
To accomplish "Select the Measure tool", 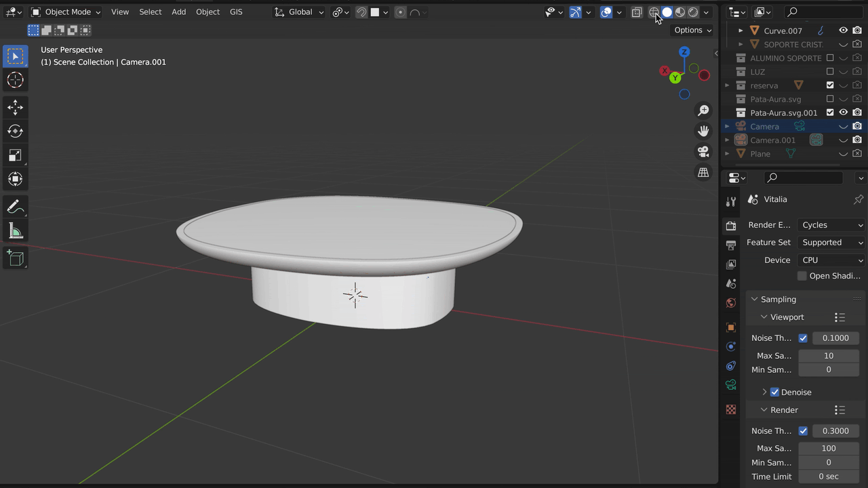I will click(x=15, y=232).
